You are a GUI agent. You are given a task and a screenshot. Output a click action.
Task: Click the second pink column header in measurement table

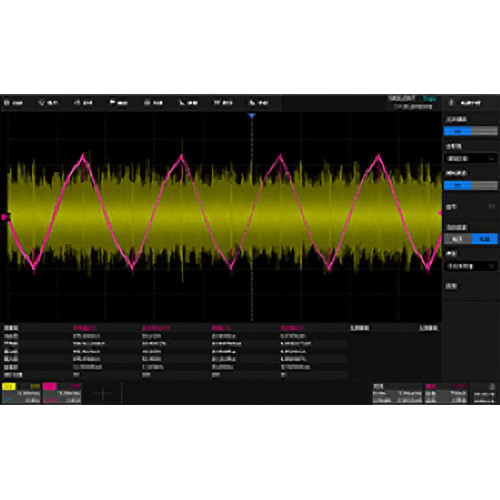[156, 328]
